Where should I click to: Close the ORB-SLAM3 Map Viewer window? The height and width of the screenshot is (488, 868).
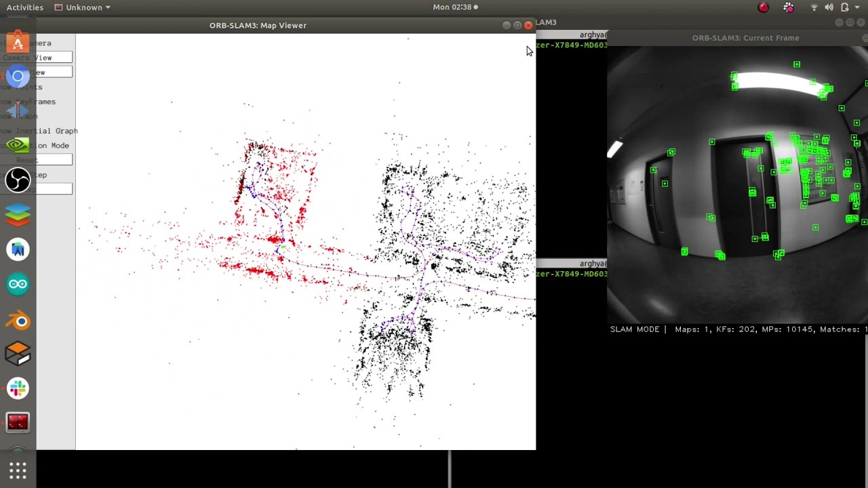pyautogui.click(x=528, y=25)
